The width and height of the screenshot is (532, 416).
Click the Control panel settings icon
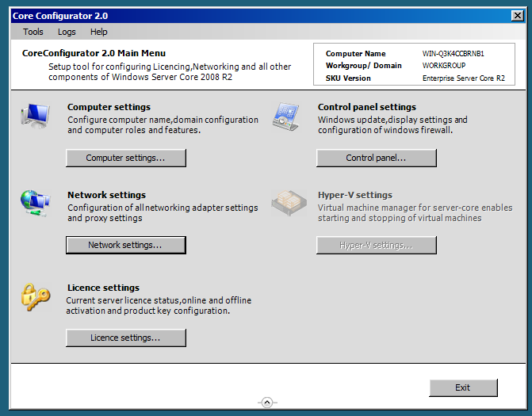click(x=285, y=116)
